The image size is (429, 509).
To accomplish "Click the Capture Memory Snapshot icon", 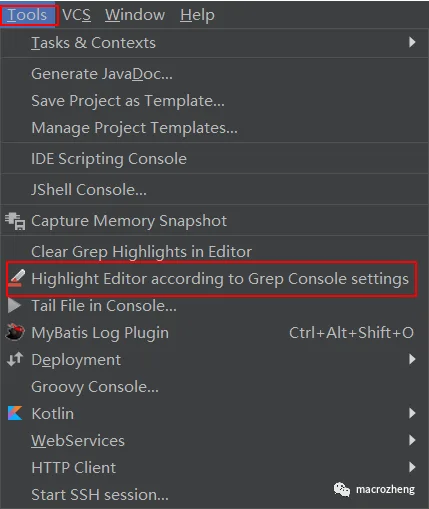I will [15, 221].
